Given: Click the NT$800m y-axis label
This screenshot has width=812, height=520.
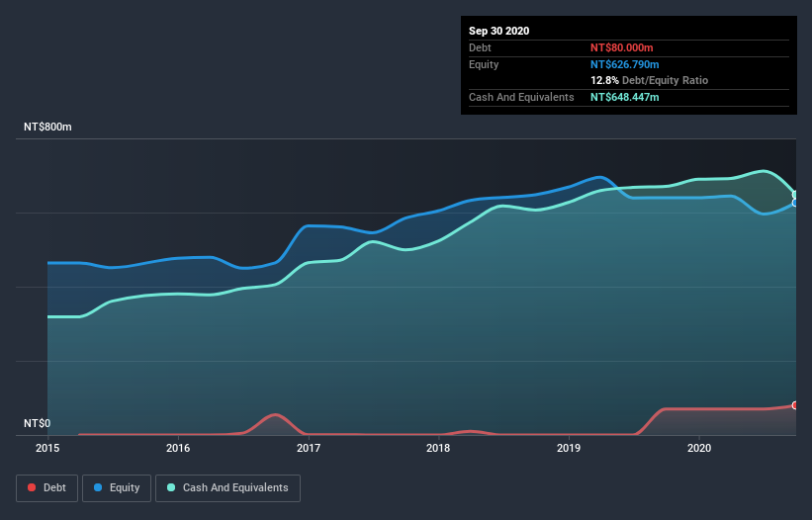Looking at the screenshot, I should point(47,127).
